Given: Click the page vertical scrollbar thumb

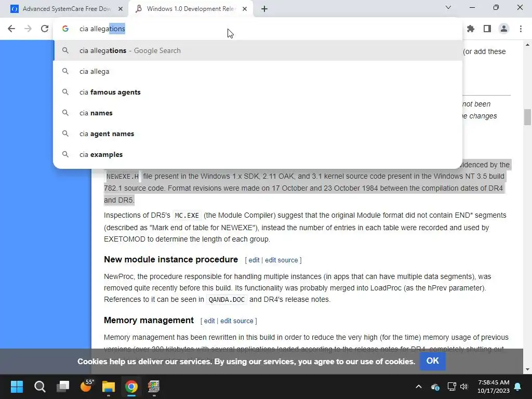Looking at the screenshot, I should point(527,117).
